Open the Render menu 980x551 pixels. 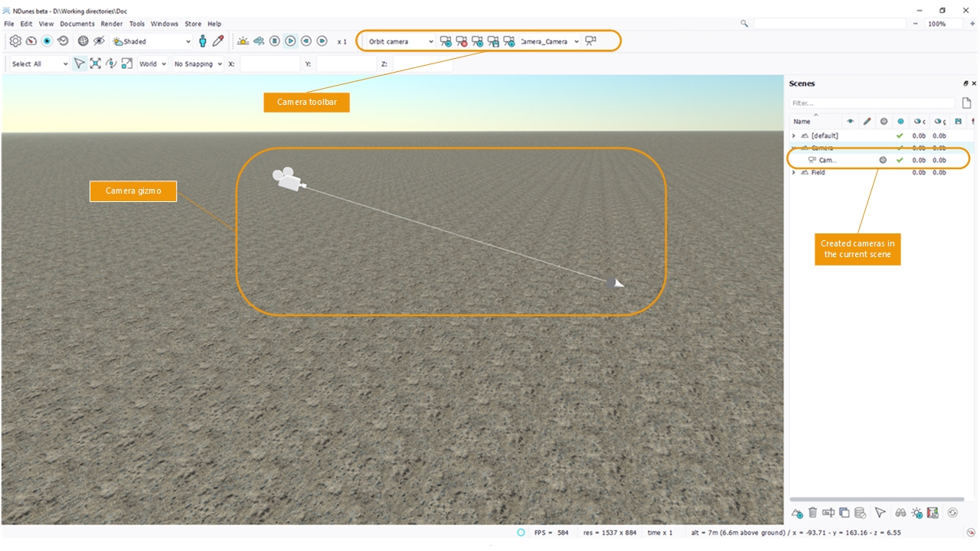[112, 24]
